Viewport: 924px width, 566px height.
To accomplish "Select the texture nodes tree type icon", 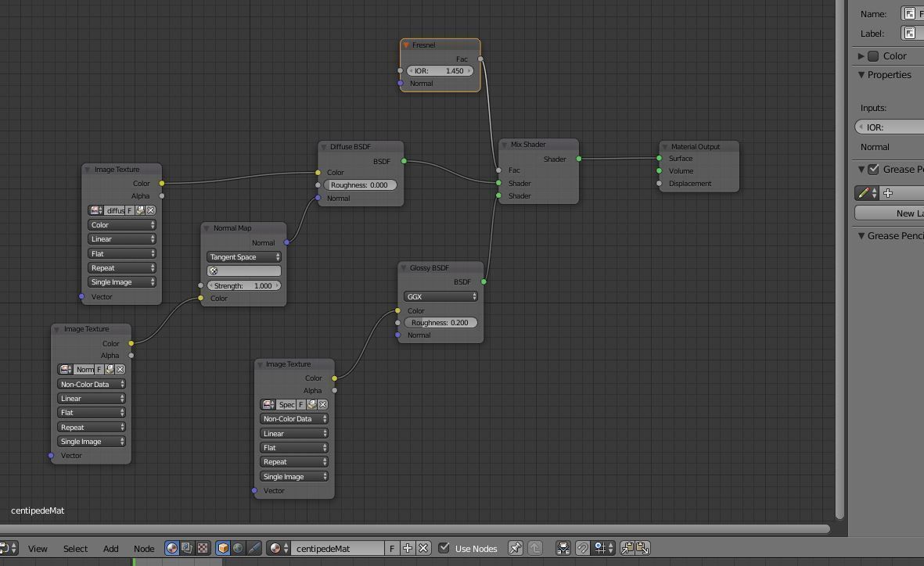I will point(202,548).
